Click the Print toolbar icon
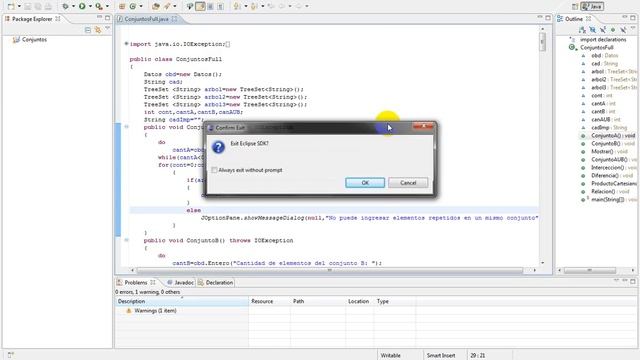640x360 pixels. pyautogui.click(x=48, y=6)
